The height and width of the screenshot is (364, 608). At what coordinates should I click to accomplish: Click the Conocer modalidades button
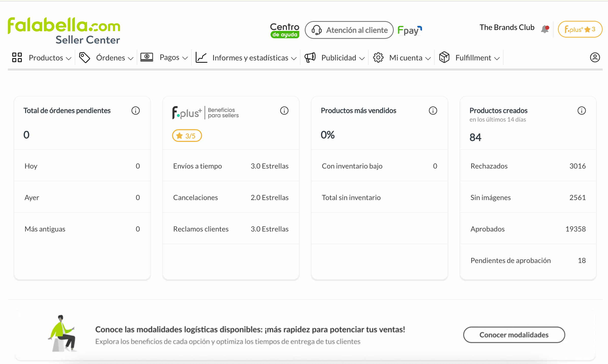(x=514, y=335)
